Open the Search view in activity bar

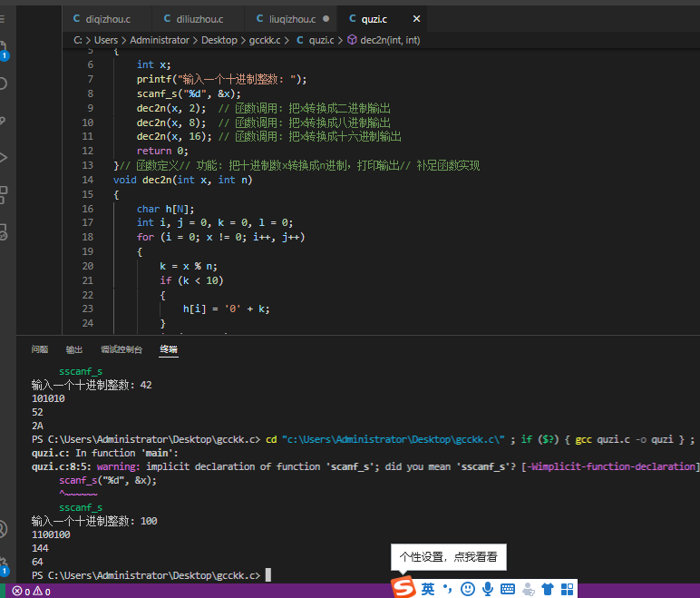[x=4, y=83]
